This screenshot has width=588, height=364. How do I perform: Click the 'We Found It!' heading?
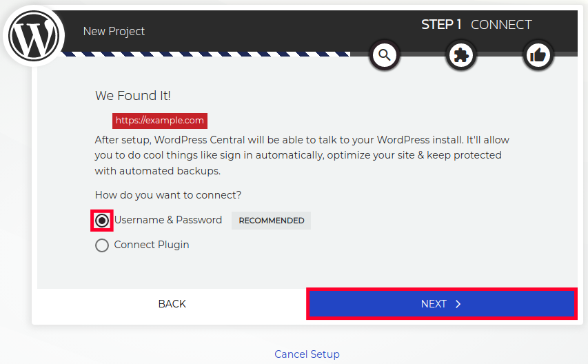point(132,96)
